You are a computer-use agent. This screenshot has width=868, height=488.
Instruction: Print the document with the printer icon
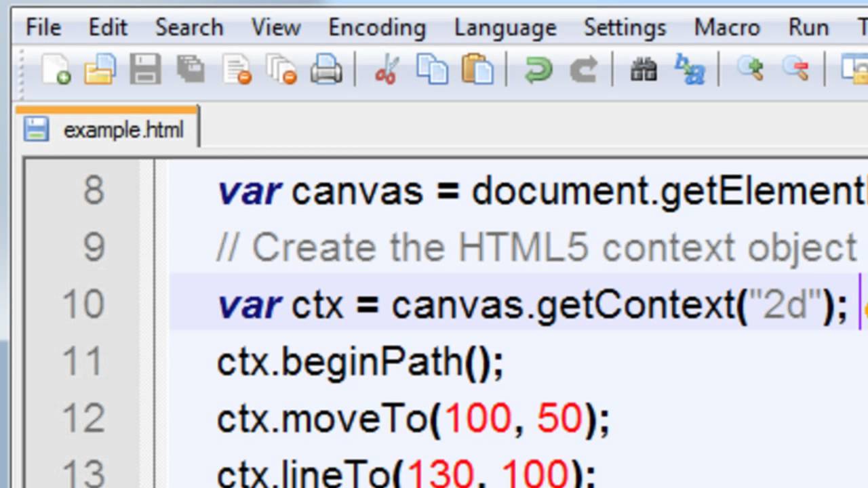326,69
